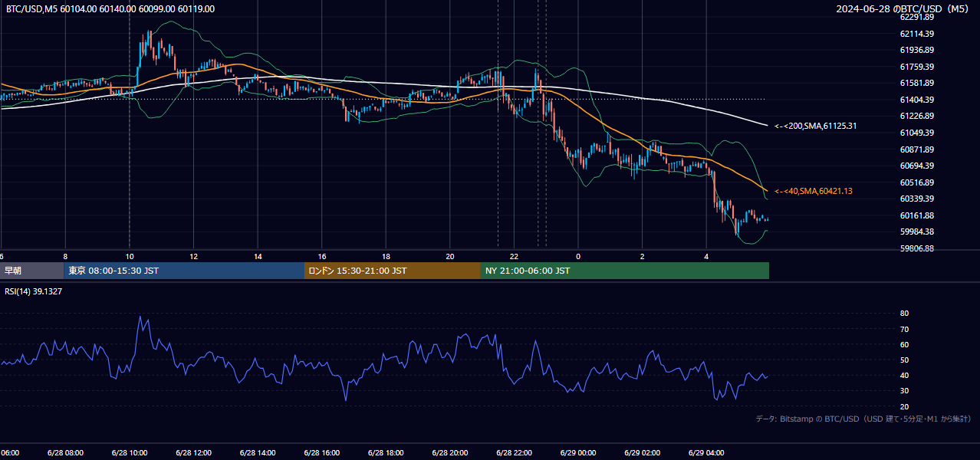980x460 pixels.
Task: Click bottom time label 6/28 10:00
Action: coord(129,452)
